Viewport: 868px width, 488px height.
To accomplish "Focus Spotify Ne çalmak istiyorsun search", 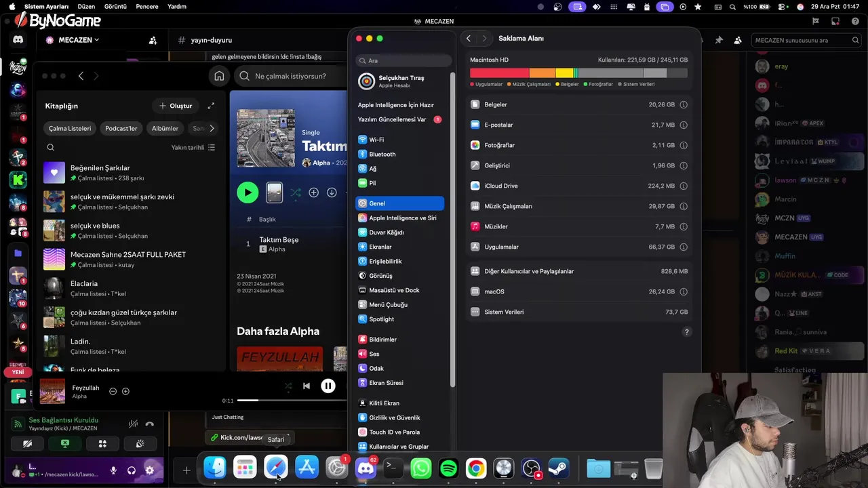I will (x=290, y=76).
